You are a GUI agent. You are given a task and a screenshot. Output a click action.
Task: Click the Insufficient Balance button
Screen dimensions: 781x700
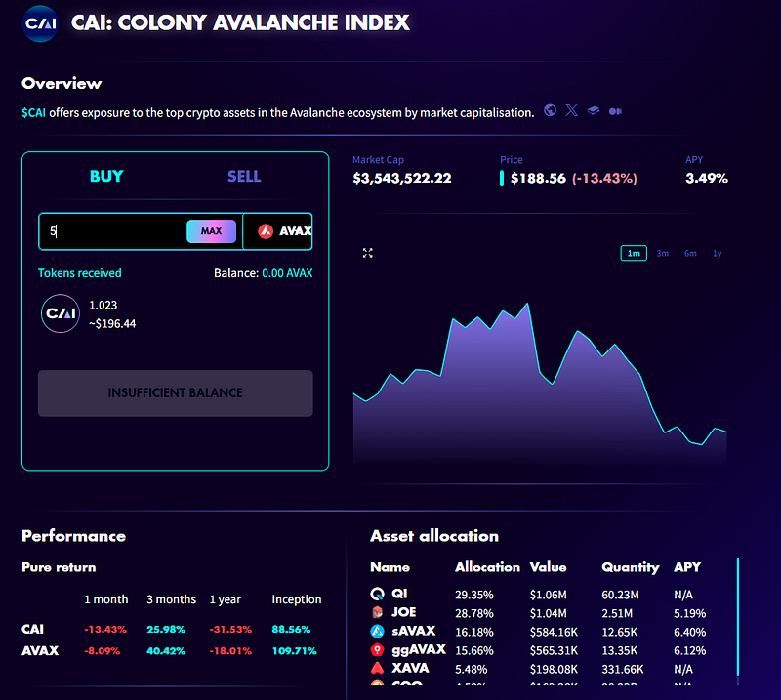point(176,393)
